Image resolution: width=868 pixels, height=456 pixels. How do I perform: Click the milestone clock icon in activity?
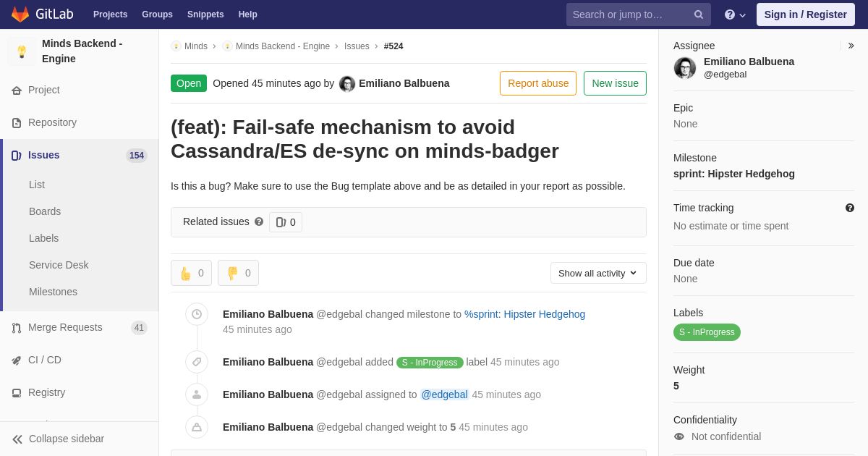[197, 314]
